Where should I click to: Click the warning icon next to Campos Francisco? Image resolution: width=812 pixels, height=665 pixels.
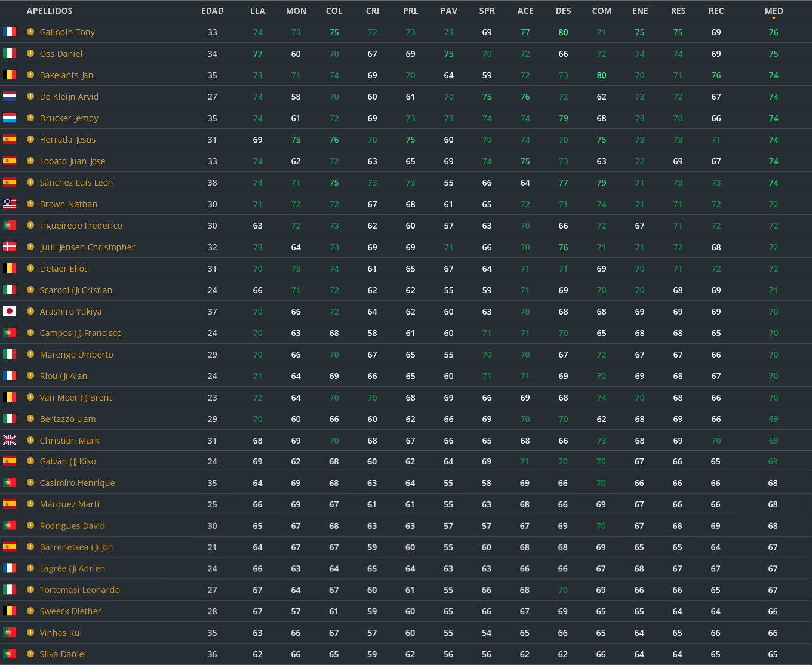(x=30, y=332)
